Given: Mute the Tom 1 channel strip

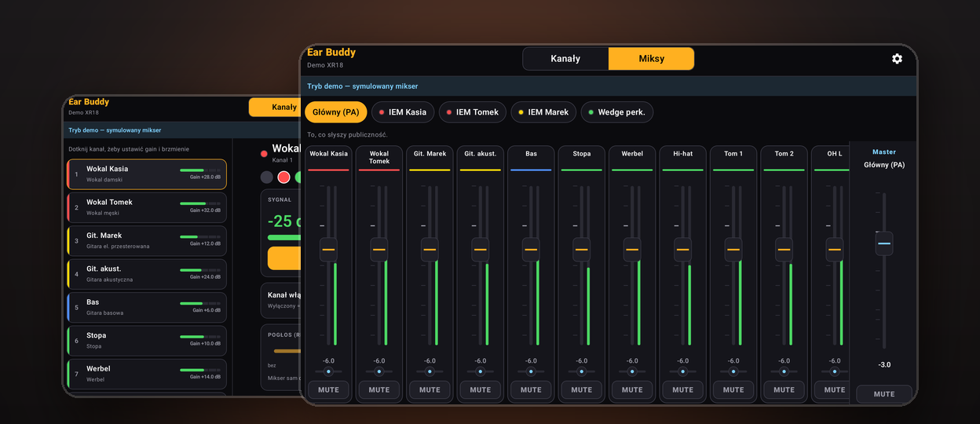Looking at the screenshot, I should click(733, 389).
